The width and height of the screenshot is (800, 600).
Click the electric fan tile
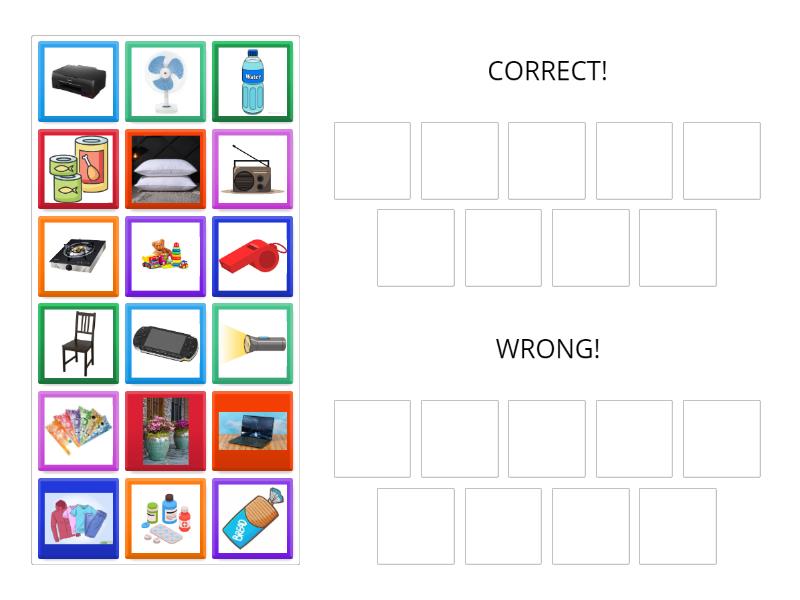(x=165, y=81)
